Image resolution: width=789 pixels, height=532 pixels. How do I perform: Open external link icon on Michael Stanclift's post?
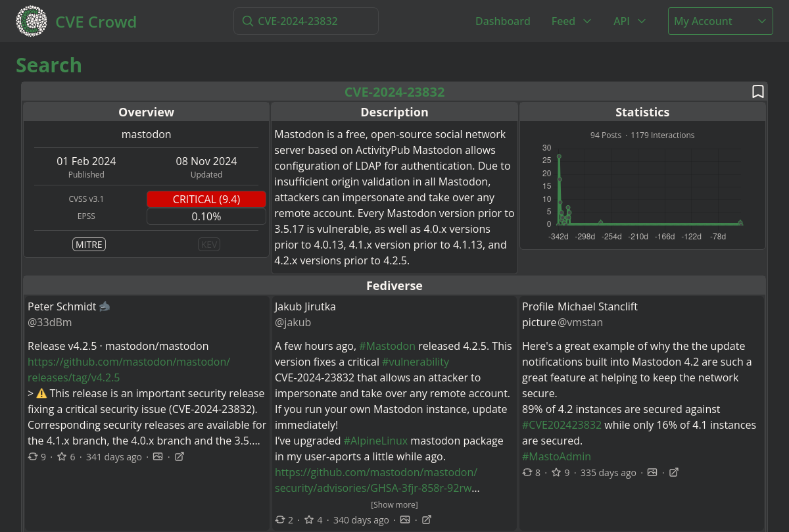[x=674, y=472]
